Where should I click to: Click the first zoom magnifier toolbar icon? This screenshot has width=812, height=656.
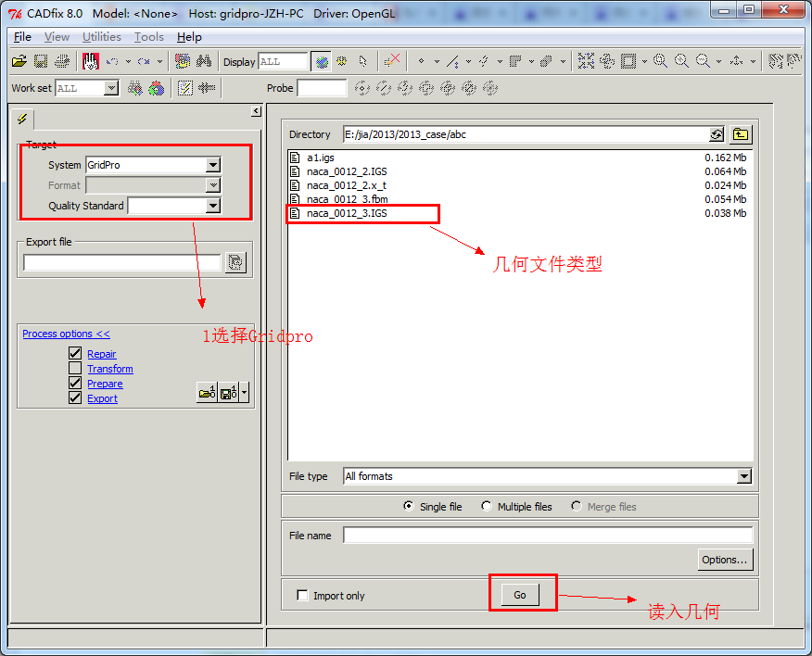point(660,61)
